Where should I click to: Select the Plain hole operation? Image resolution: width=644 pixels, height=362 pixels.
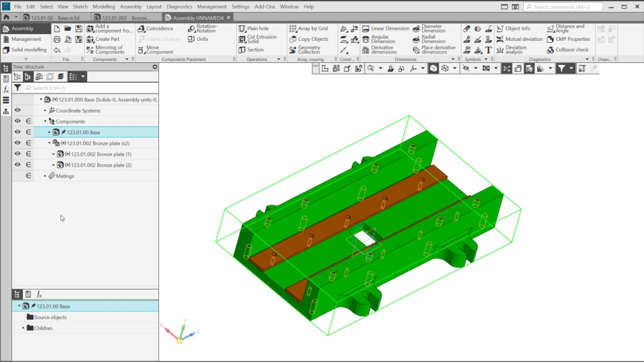[254, 29]
